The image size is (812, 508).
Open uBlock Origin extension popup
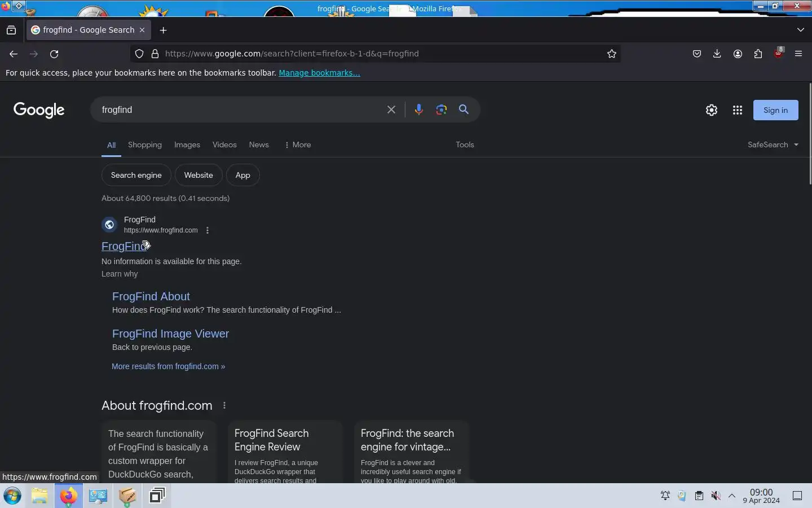[x=779, y=54]
